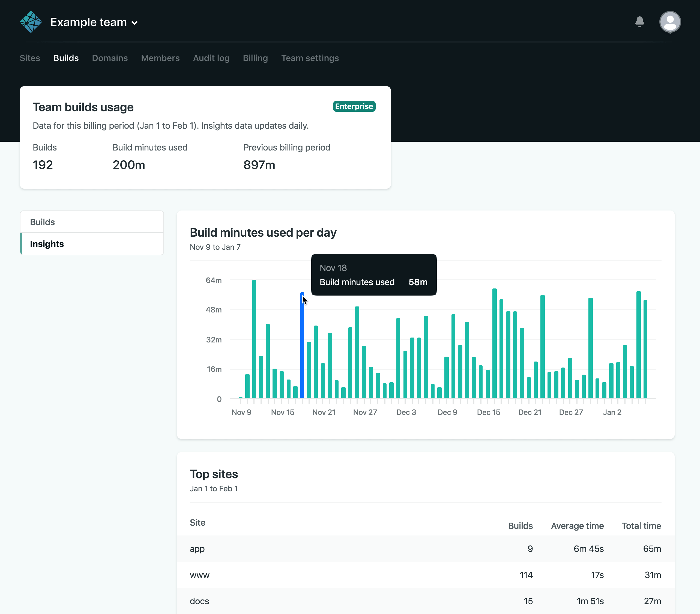Open the Audit log tab
This screenshot has height=614, width=700.
pyautogui.click(x=211, y=58)
